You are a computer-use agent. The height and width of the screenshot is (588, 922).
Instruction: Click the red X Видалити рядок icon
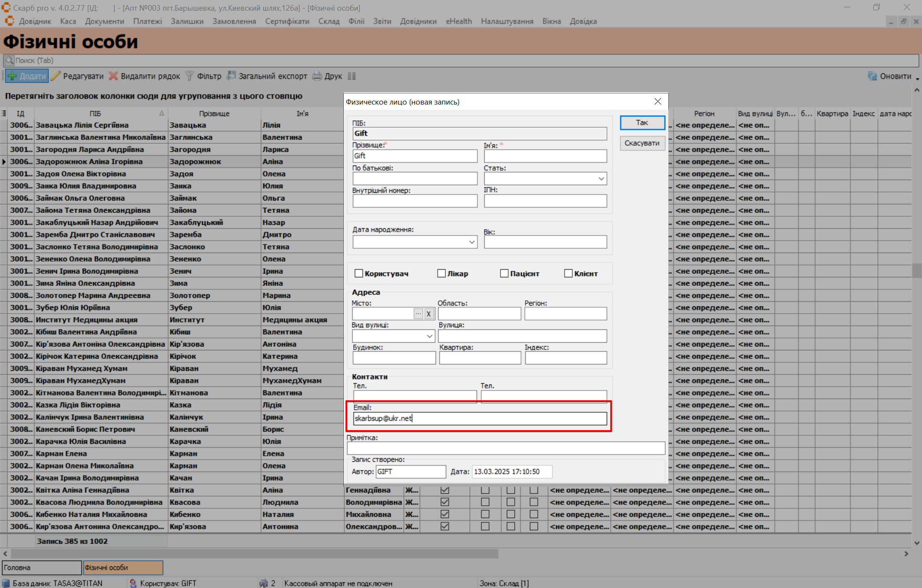(113, 76)
